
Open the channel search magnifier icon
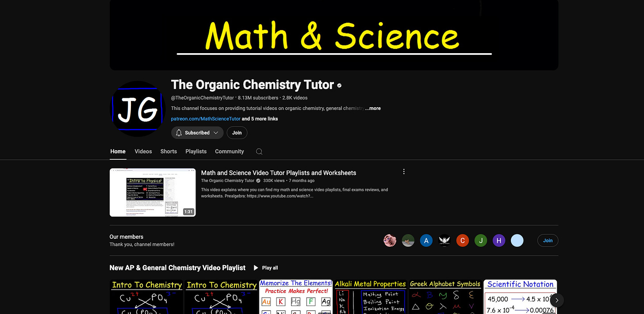(259, 151)
